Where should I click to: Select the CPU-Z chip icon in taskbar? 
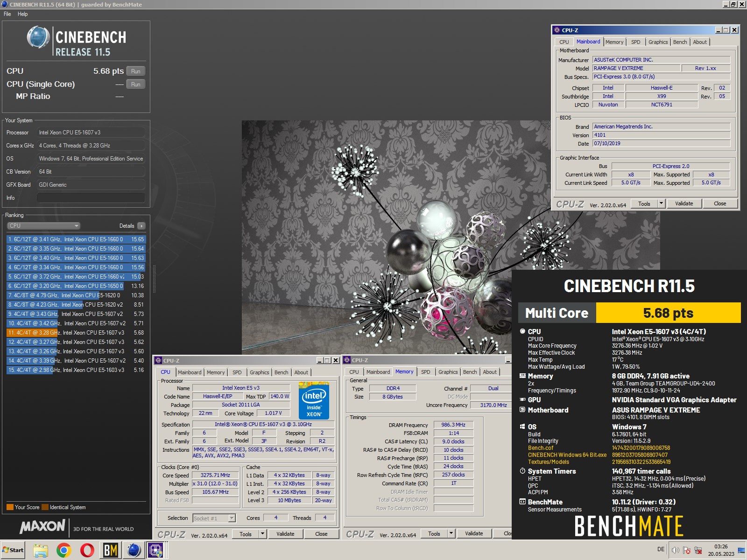tap(155, 551)
